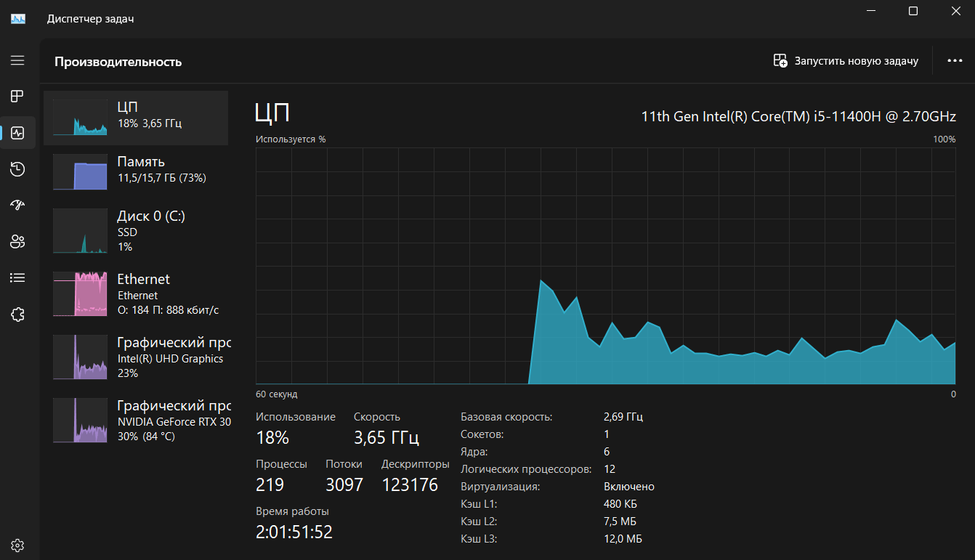Click the uptime value '2:01:51:52'
The height and width of the screenshot is (560, 975).
pyautogui.click(x=294, y=532)
